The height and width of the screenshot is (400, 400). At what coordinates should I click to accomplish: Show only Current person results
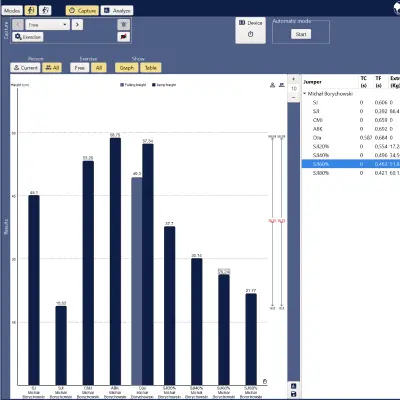[25, 68]
